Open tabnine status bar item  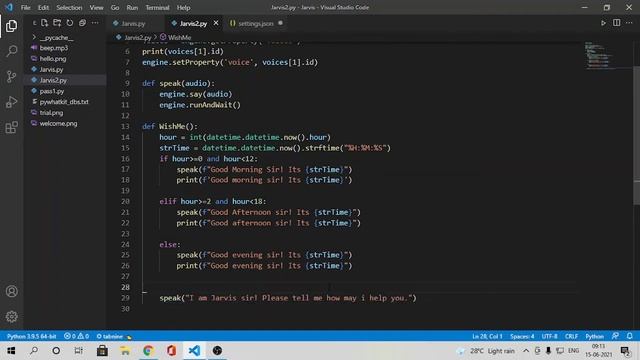click(x=114, y=336)
